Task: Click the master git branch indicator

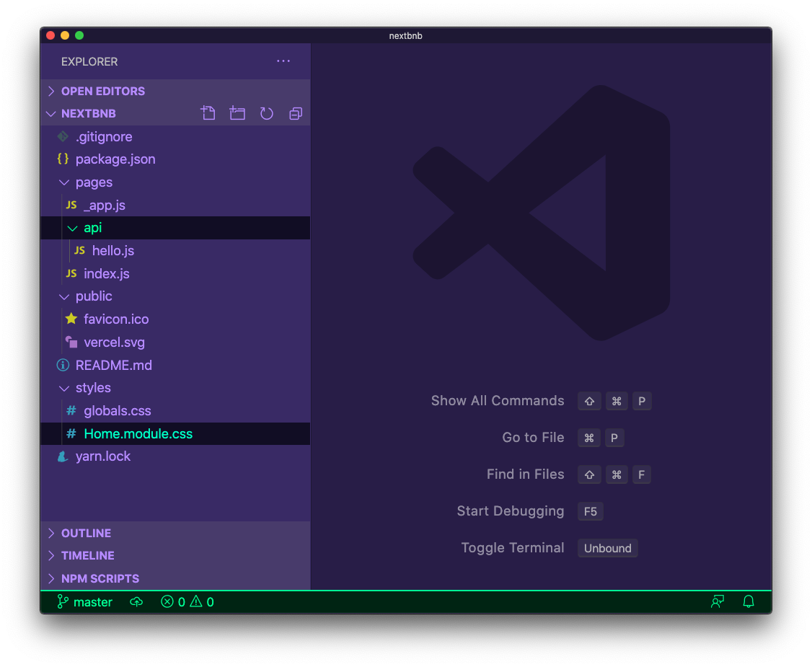Action: click(x=85, y=602)
